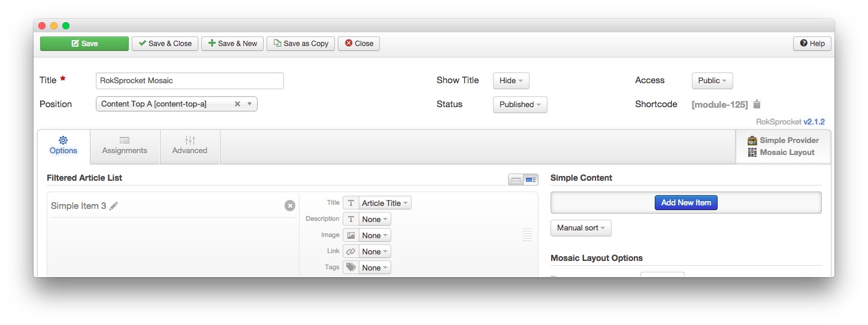The height and width of the screenshot is (325, 868).
Task: Open the Manual sort dropdown
Action: [x=580, y=228]
